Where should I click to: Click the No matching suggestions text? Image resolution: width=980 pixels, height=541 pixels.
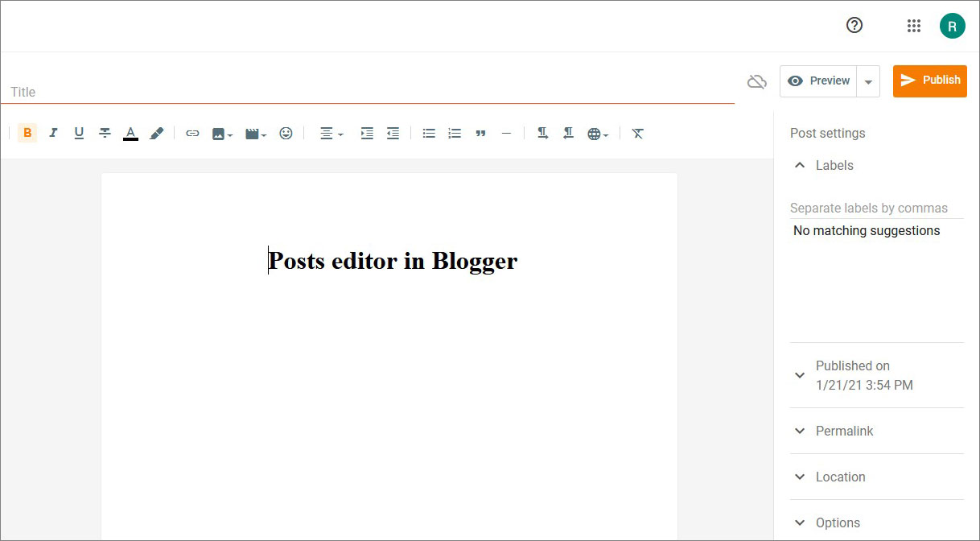pos(867,231)
